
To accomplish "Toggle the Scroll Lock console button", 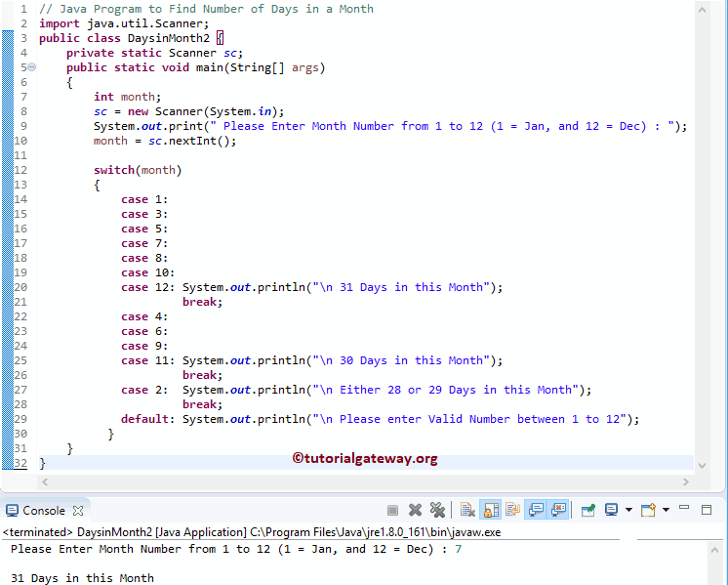I will click(x=490, y=510).
